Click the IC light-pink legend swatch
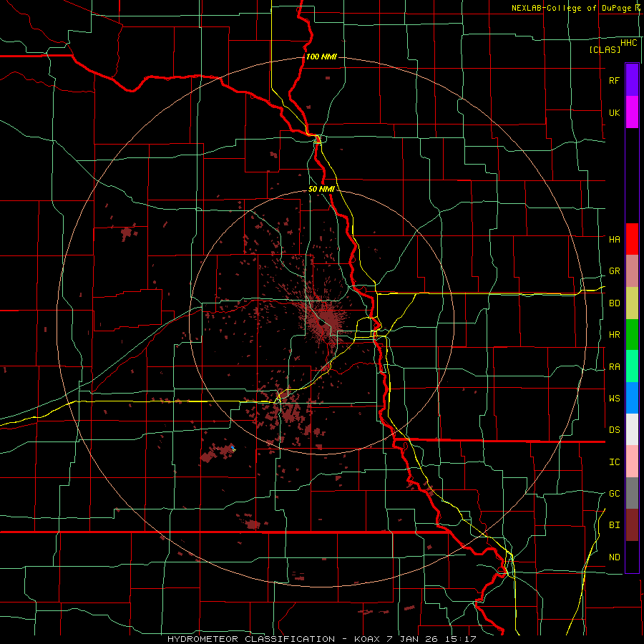This screenshot has width=644, height=644. pos(632,462)
